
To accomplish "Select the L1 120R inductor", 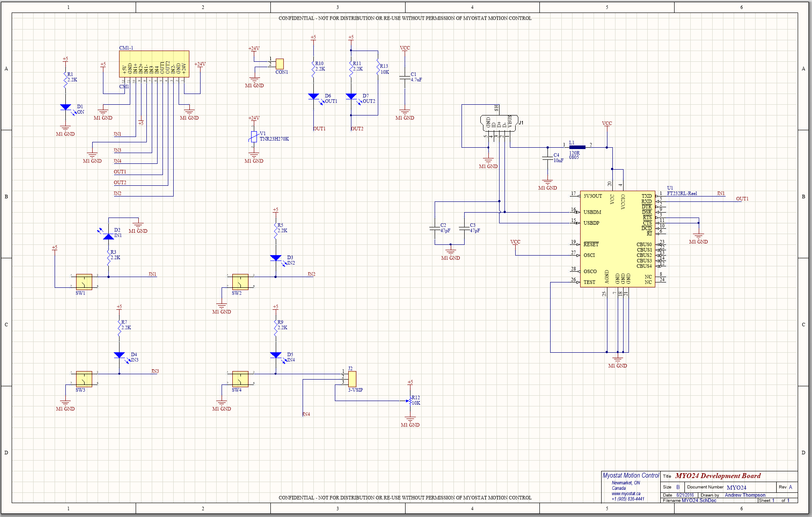I will pos(577,147).
